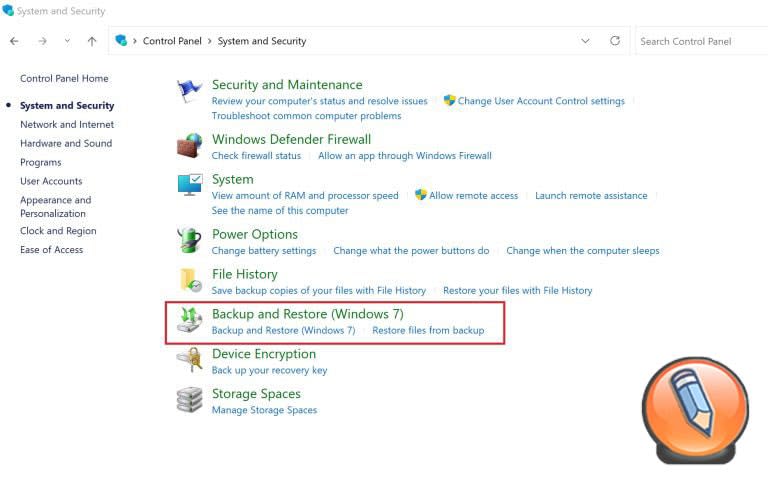Open Programs category in sidebar
Image resolution: width=768 pixels, height=484 pixels.
[41, 162]
